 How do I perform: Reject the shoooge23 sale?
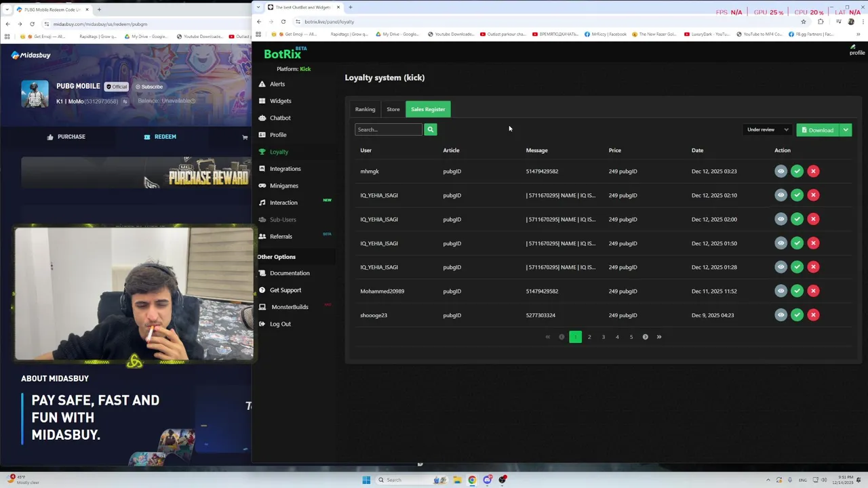813,315
